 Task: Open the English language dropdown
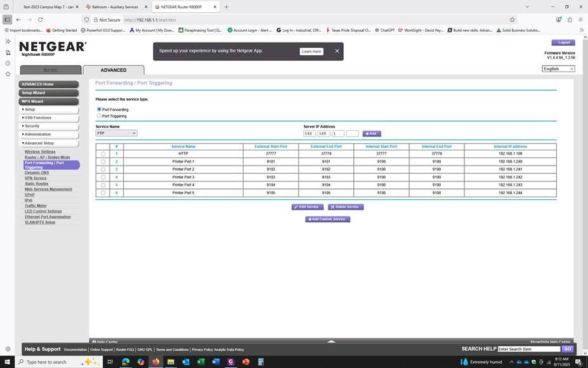558,69
